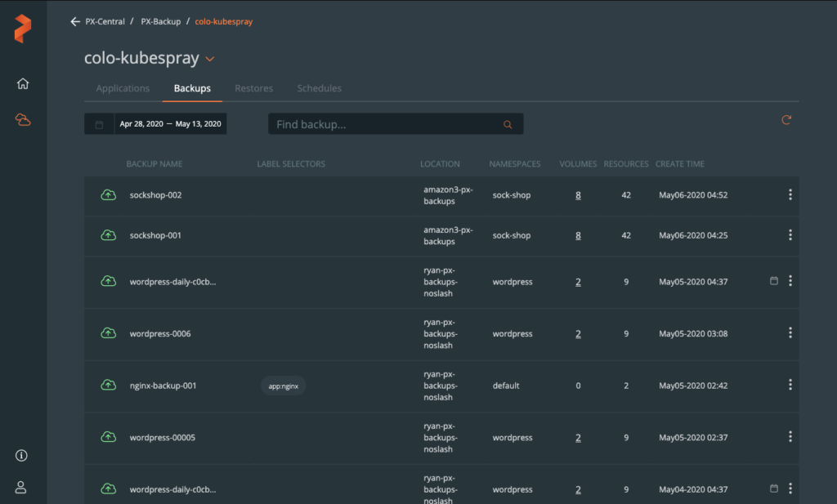Open the cloud backup sidebar icon
The height and width of the screenshot is (504, 837).
(22, 120)
